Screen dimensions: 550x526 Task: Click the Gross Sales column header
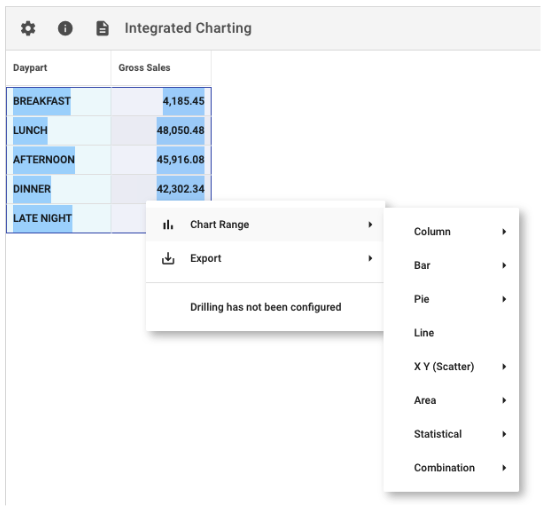[x=161, y=68]
